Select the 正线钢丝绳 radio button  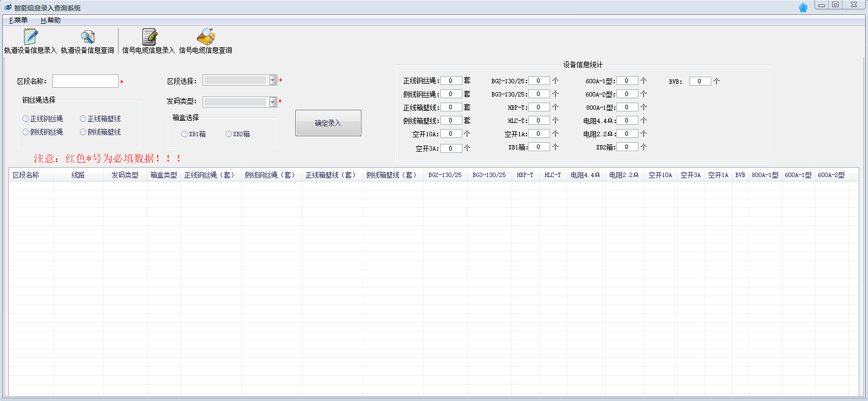pyautogui.click(x=26, y=119)
